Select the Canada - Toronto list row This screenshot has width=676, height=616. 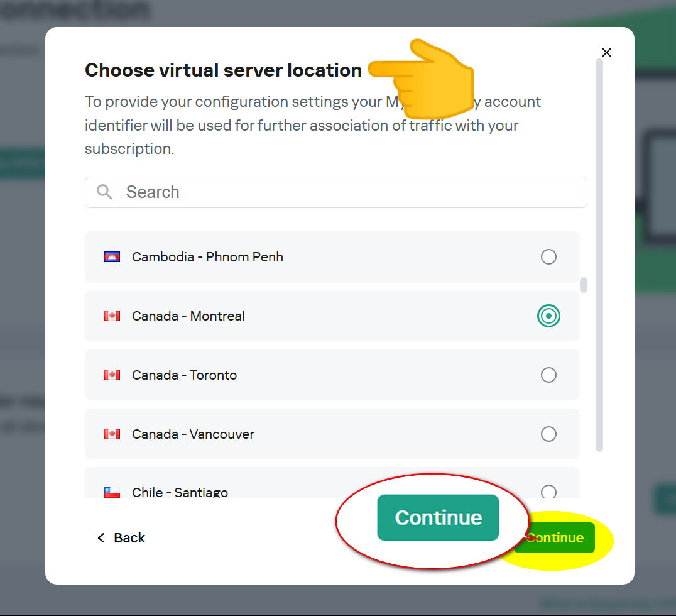pos(332,375)
